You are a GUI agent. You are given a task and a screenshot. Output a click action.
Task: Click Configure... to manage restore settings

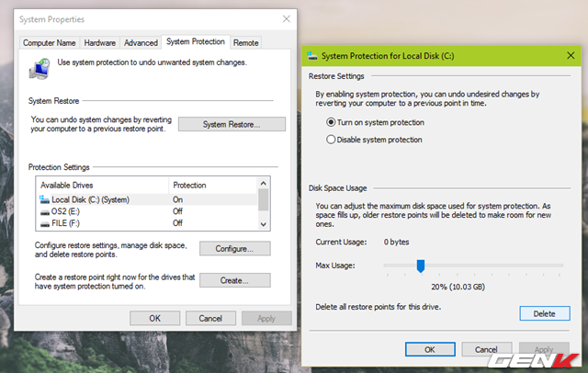[233, 249]
